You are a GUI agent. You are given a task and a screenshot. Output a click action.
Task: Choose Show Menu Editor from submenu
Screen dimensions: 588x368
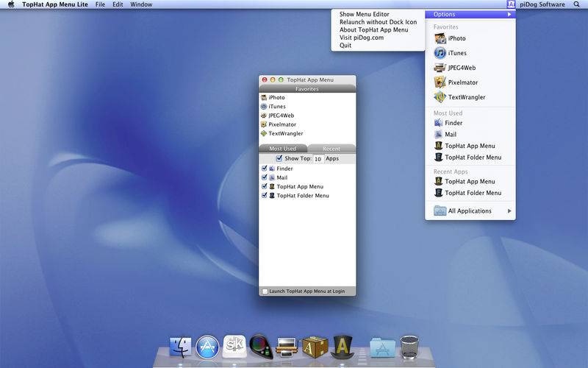click(365, 14)
